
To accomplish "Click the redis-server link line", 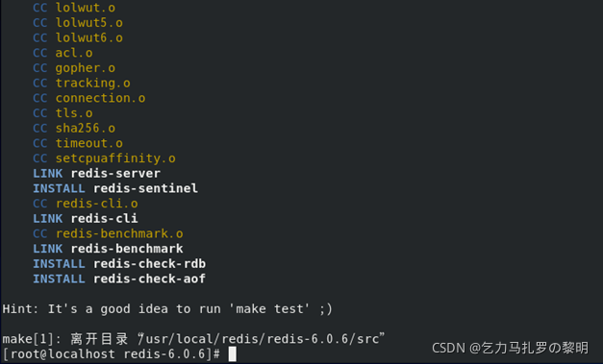I will point(96,174).
